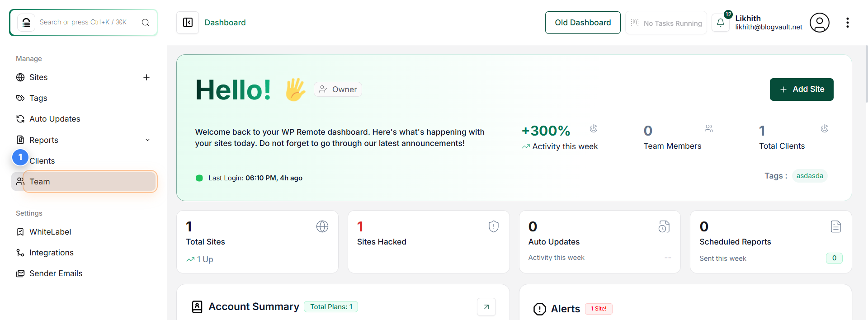The image size is (868, 320).
Task: Open the Account Summary expand arrow
Action: tap(486, 306)
